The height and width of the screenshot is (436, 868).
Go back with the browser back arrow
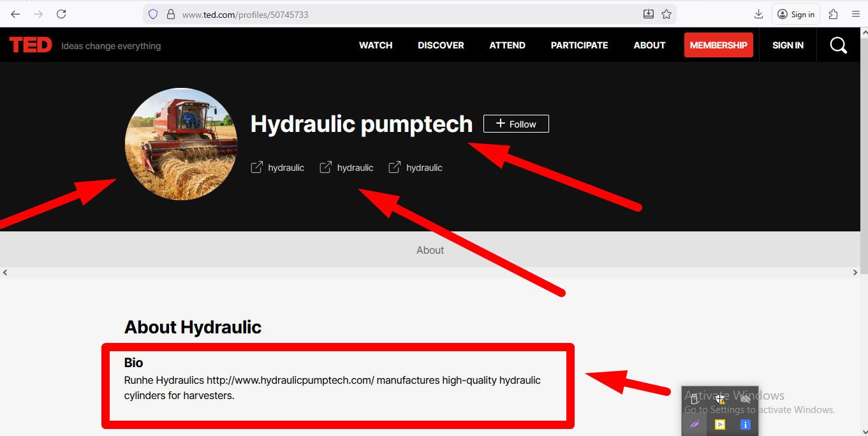[x=15, y=14]
